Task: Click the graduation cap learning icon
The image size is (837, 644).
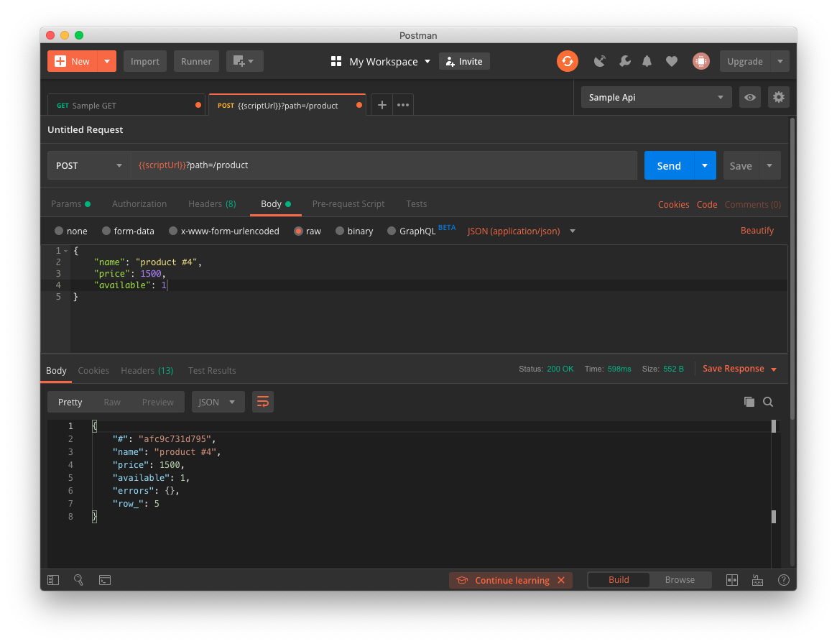Action: coord(462,580)
